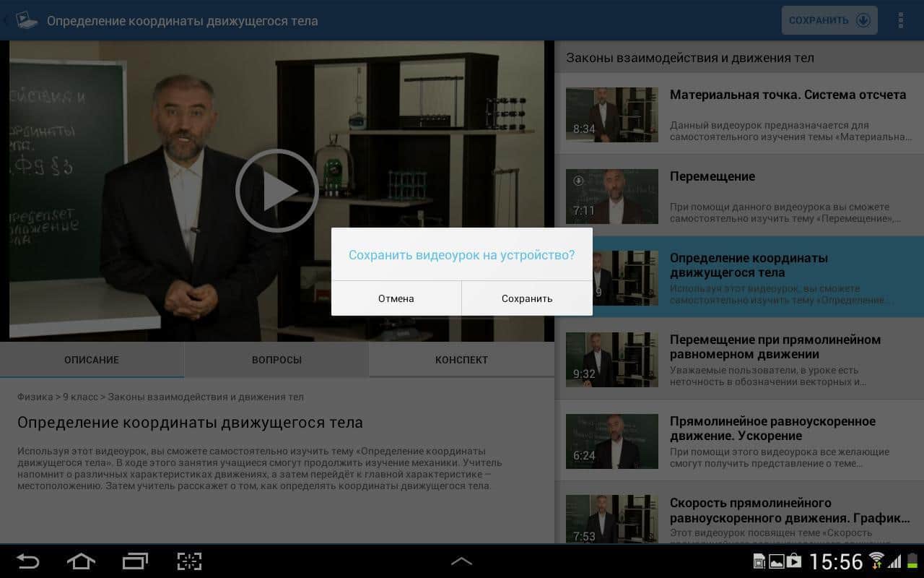Viewport: 924px width, 578px height.
Task: Play the video lesson
Action: (276, 191)
